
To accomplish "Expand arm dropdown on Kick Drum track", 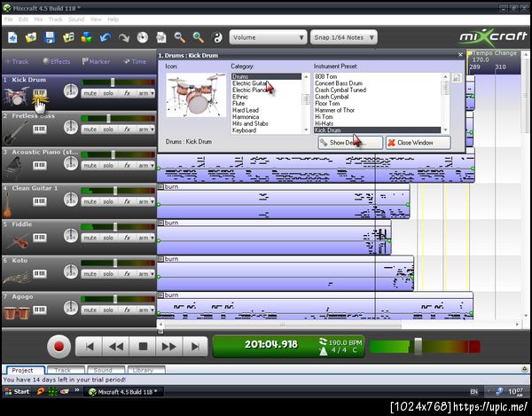I will click(x=153, y=93).
